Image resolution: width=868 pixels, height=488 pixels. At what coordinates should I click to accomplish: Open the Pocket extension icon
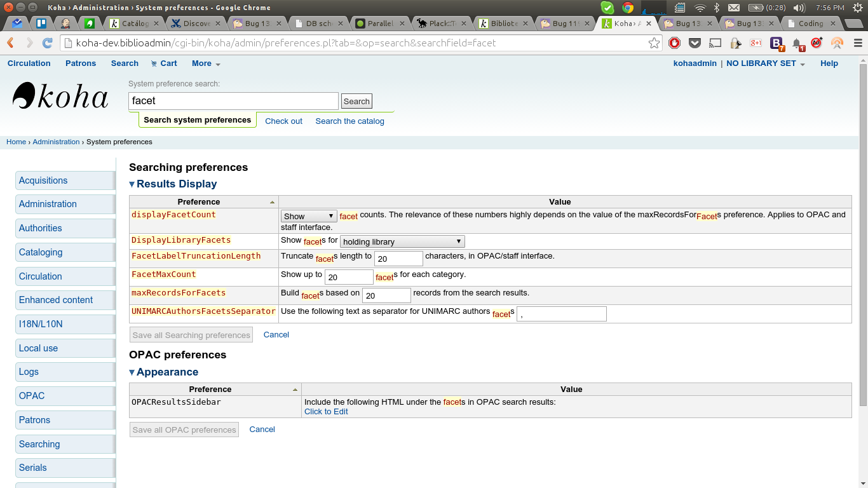[695, 43]
